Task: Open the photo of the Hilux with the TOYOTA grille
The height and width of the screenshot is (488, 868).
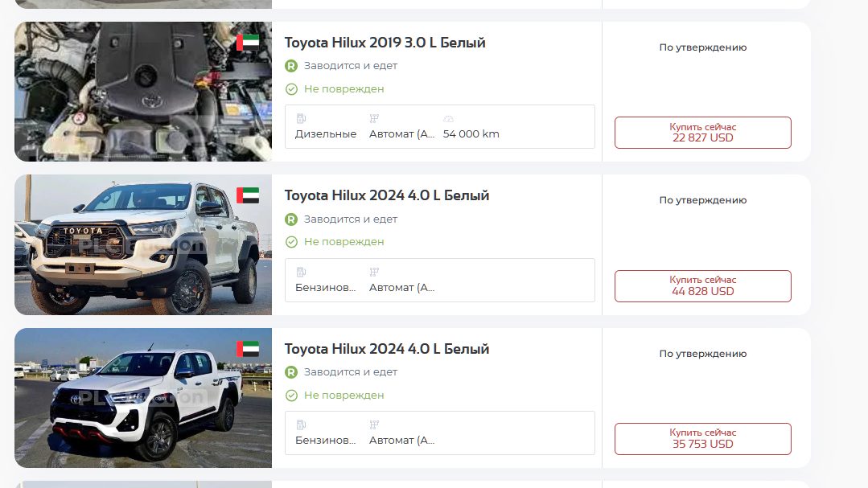Action: click(x=143, y=244)
